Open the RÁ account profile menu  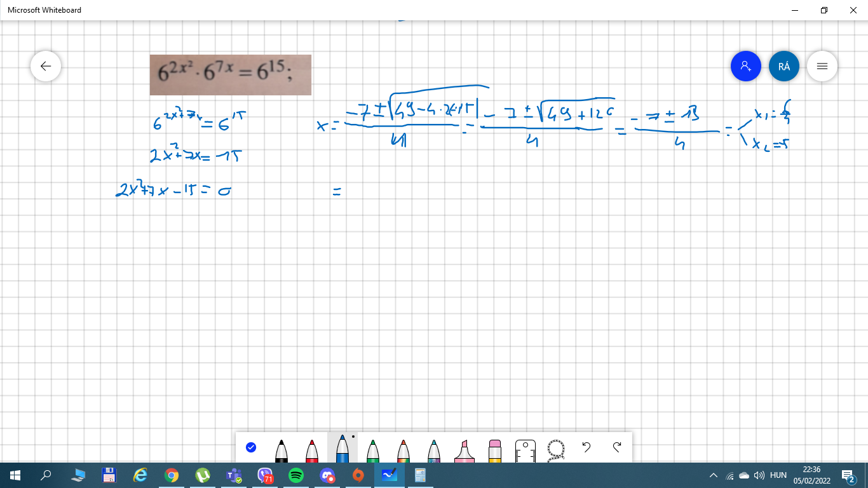point(784,66)
